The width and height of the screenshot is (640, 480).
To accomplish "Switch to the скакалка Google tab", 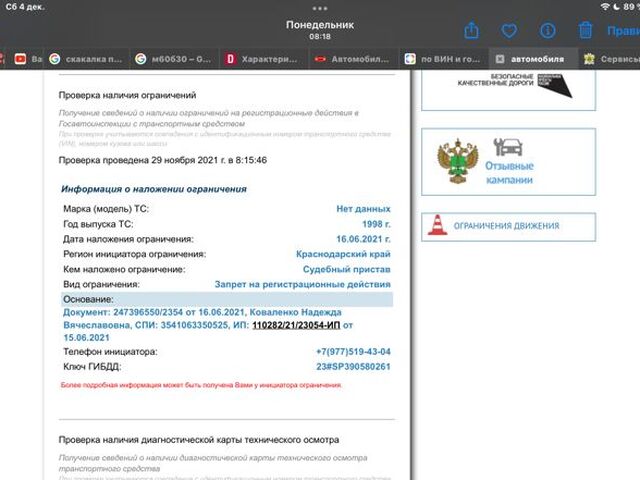I will click(x=87, y=59).
